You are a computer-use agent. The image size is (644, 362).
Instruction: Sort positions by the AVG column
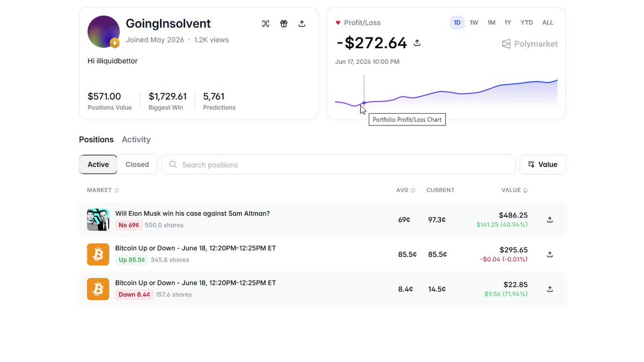(406, 190)
